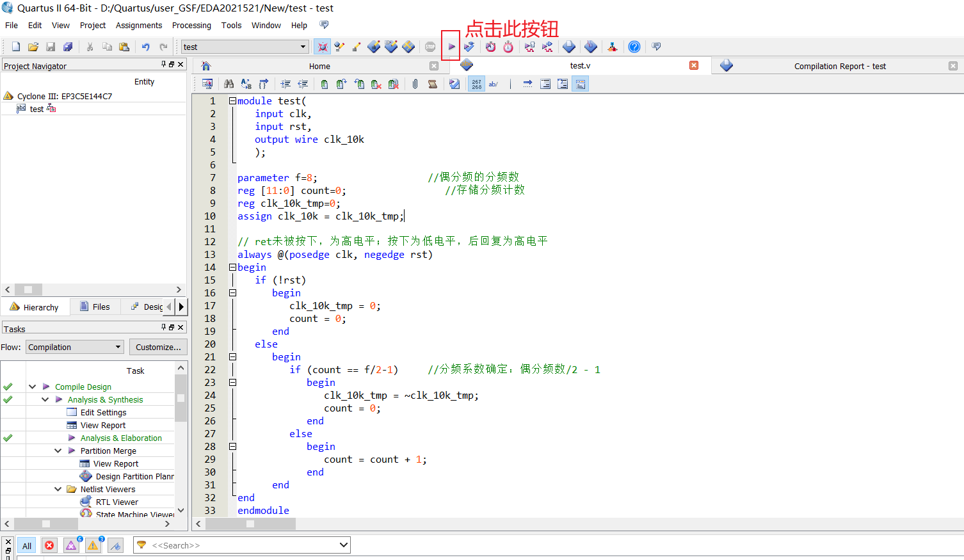Image resolution: width=964 pixels, height=560 pixels.
Task: Select the Hierarchy tab
Action: point(35,307)
